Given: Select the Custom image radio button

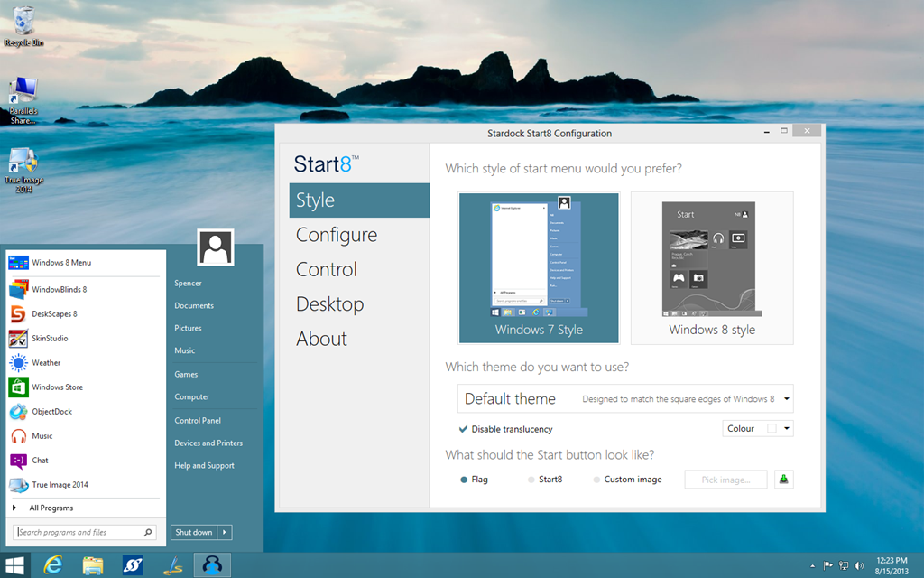Looking at the screenshot, I should [596, 480].
